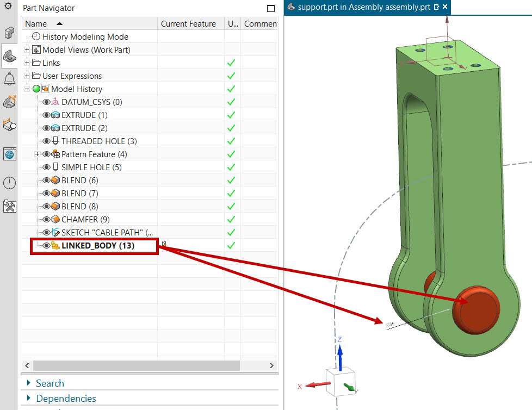Toggle visibility of THREADED HOLE (3)
The height and width of the screenshot is (410, 532).
pos(47,141)
